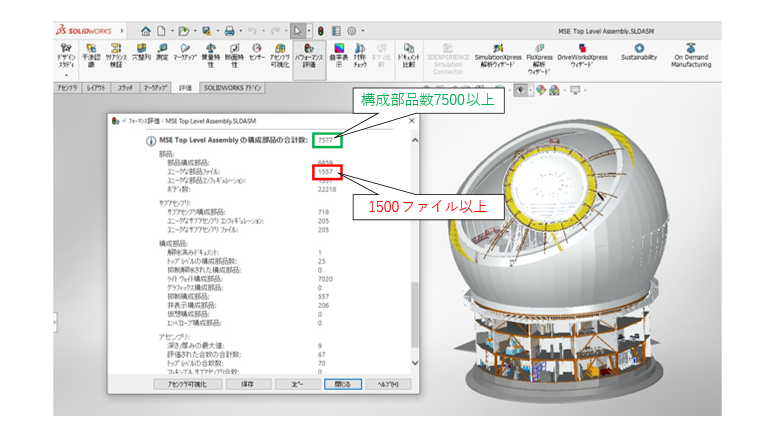Open dropdown arrow beside New icon
This screenshot has height=436, width=775.
172,31
